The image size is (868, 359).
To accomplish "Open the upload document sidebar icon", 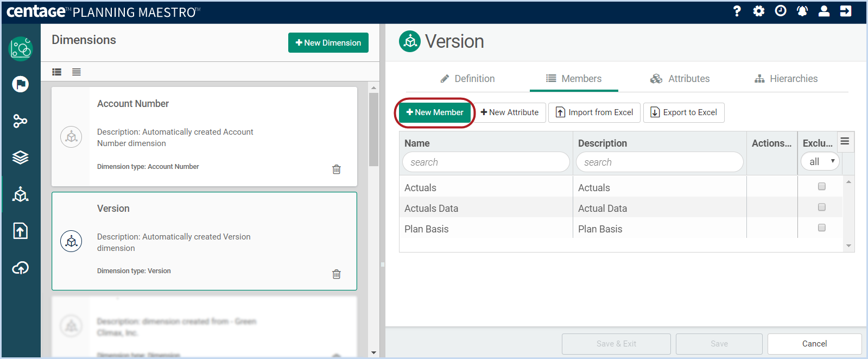I will (21, 231).
